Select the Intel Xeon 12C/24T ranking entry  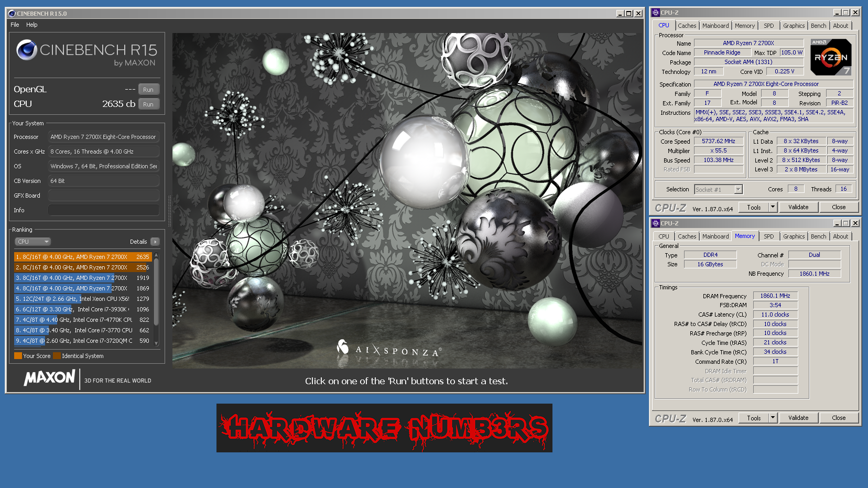point(83,299)
